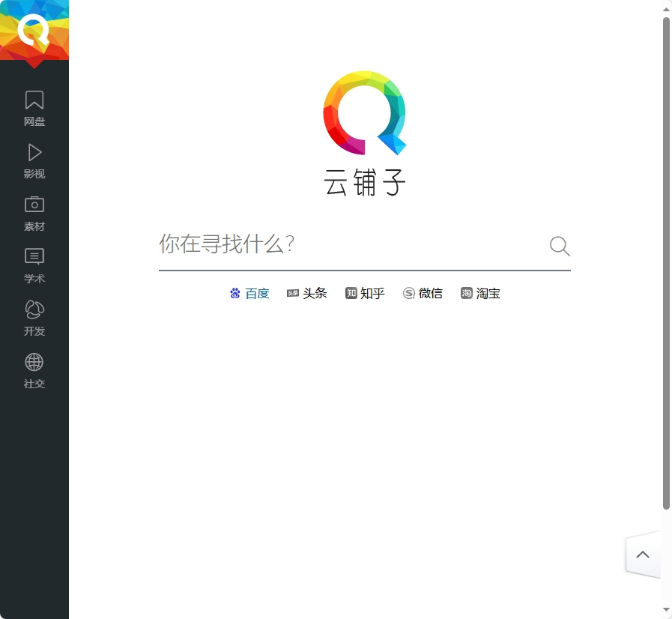Switch search engine to 头条
672x619 pixels.
coord(307,294)
